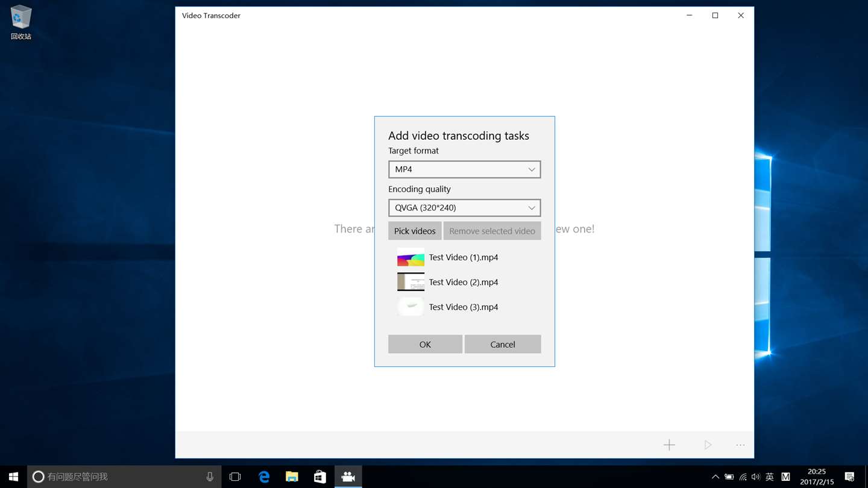This screenshot has width=868, height=488.
Task: Open the Target format MP4 dropdown
Action: click(464, 169)
